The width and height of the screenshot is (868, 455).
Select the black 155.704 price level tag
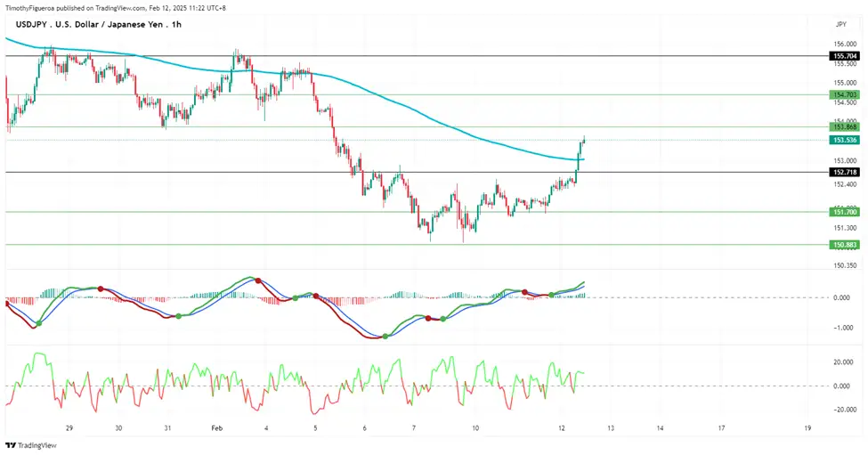point(845,56)
